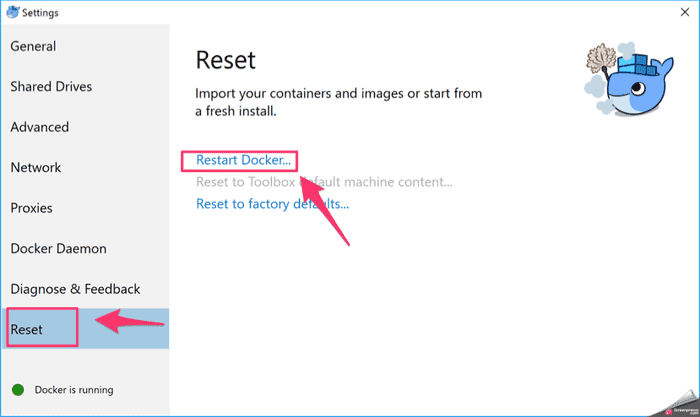Click the 'Docker is running' status text
Viewport: 700px width, 417px height.
[74, 390]
